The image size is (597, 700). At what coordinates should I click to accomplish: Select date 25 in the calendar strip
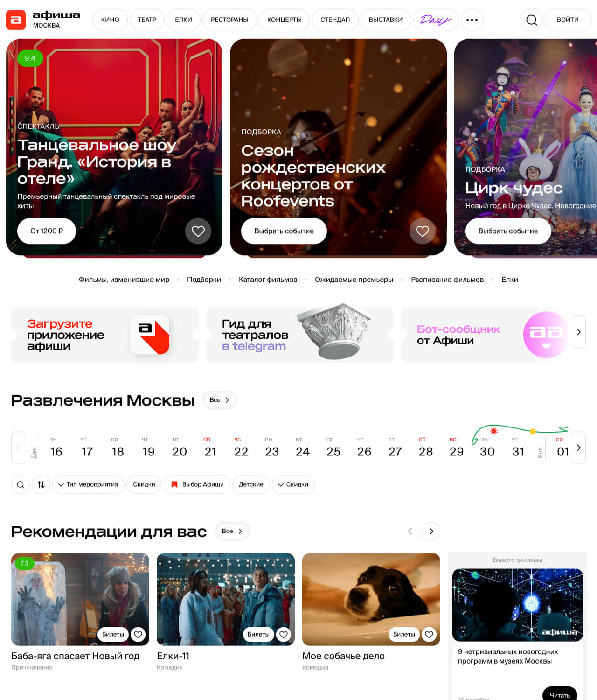(333, 448)
